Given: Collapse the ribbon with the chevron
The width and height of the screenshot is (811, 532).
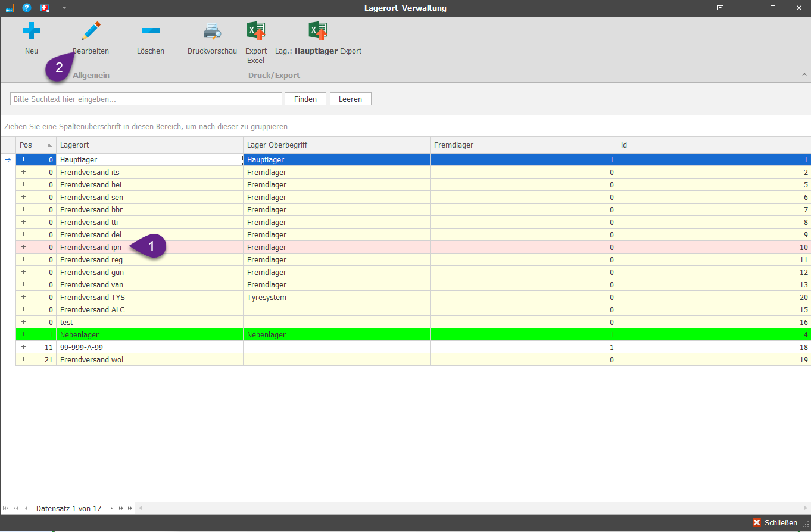Looking at the screenshot, I should point(804,74).
